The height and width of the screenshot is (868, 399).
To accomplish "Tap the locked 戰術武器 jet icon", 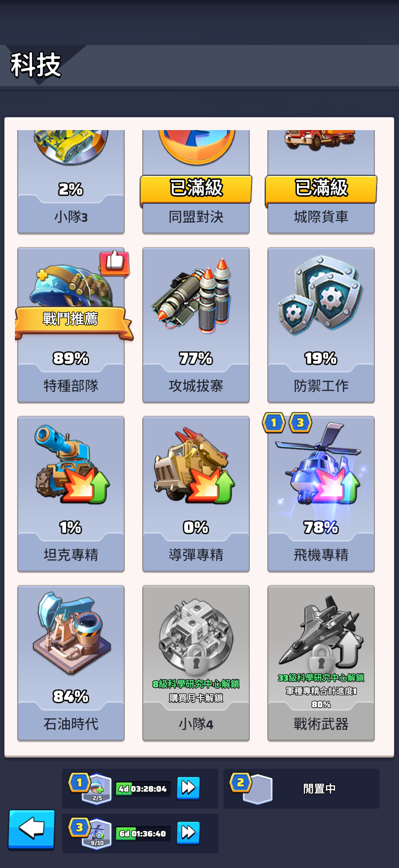I will coord(321,663).
